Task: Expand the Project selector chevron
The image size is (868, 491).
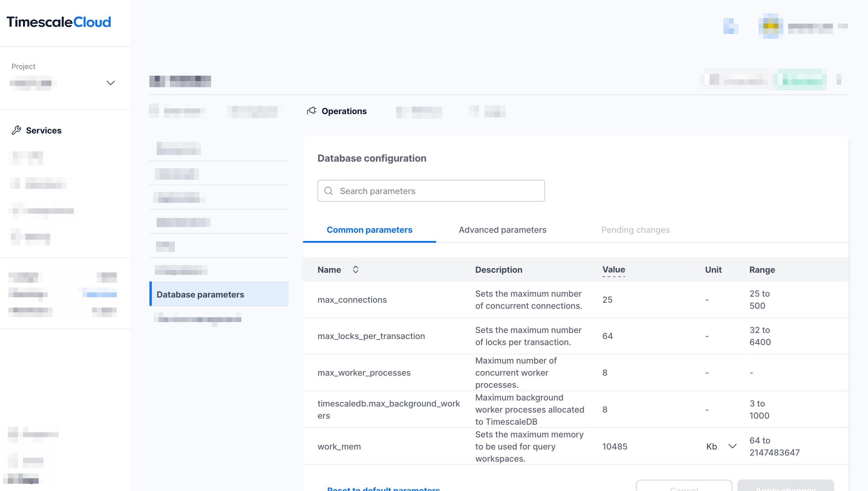Action: 110,83
